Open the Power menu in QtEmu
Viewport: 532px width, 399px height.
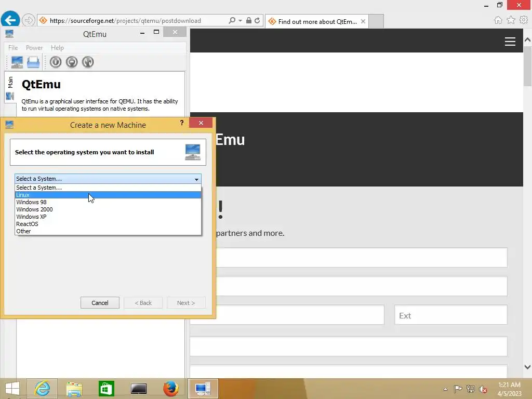(x=34, y=48)
